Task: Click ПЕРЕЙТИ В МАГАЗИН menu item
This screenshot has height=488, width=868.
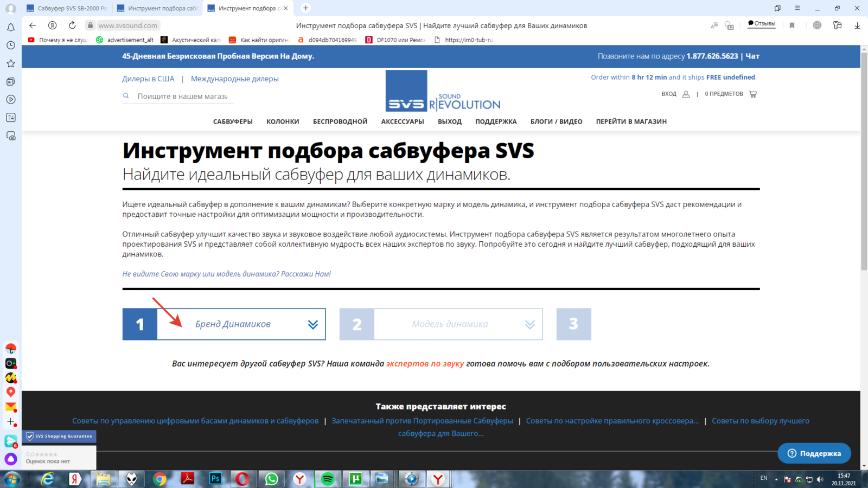Action: click(631, 121)
